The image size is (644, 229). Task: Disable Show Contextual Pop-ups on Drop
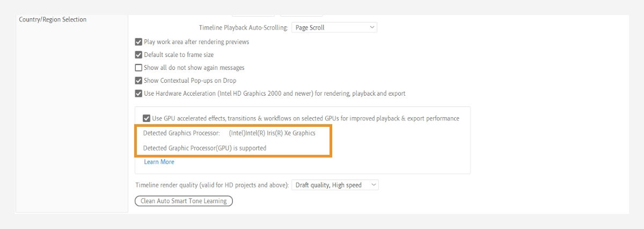(x=138, y=81)
